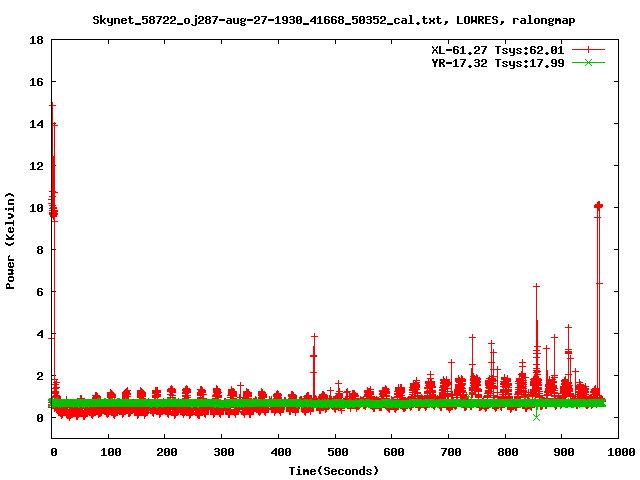
Task: Click y-axis tick label 12
Action: 36,166
